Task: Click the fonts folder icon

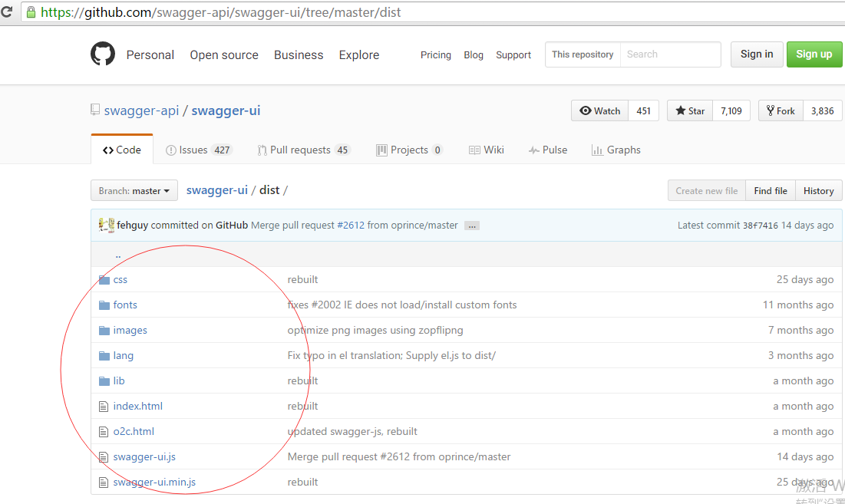Action: coord(104,305)
